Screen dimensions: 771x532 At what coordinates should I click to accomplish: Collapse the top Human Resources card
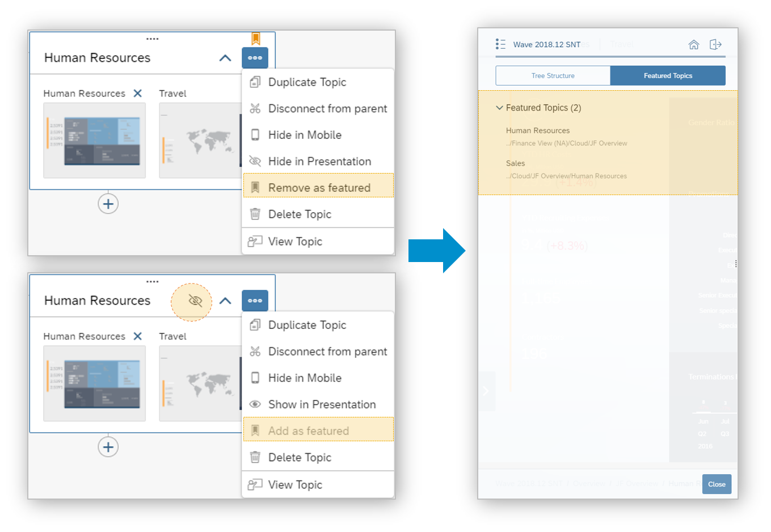pyautogui.click(x=225, y=58)
